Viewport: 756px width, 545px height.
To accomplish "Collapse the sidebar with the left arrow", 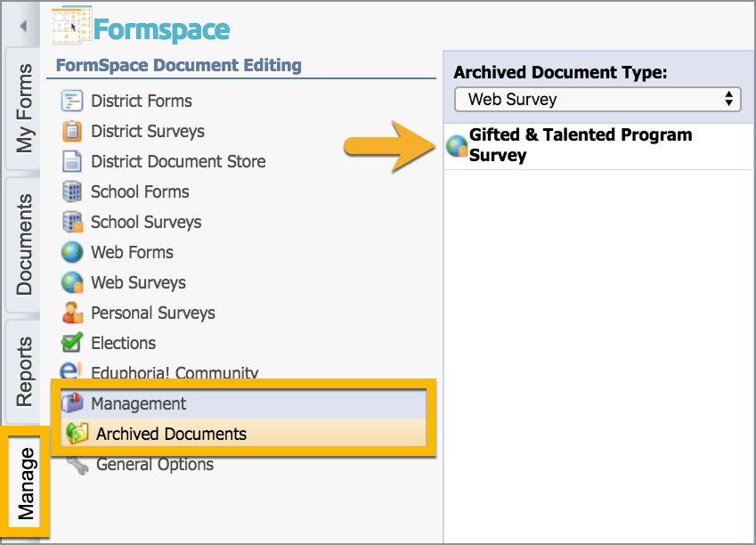I will coord(22,26).
